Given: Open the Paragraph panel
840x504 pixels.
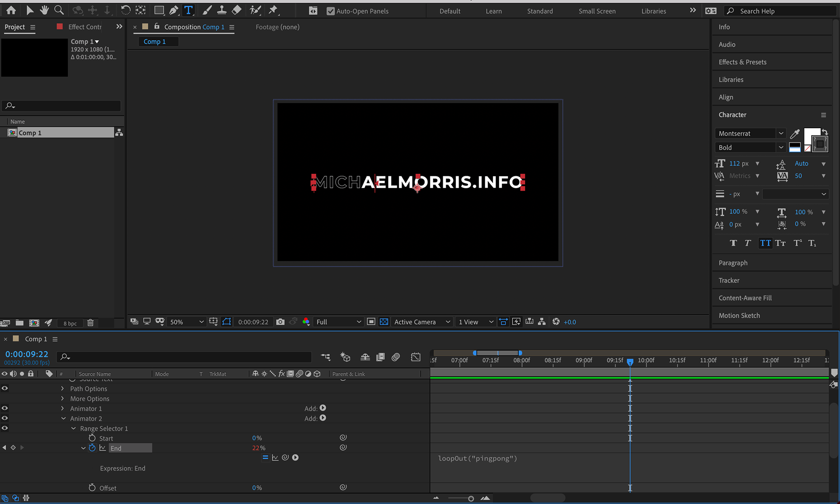Looking at the screenshot, I should point(733,263).
